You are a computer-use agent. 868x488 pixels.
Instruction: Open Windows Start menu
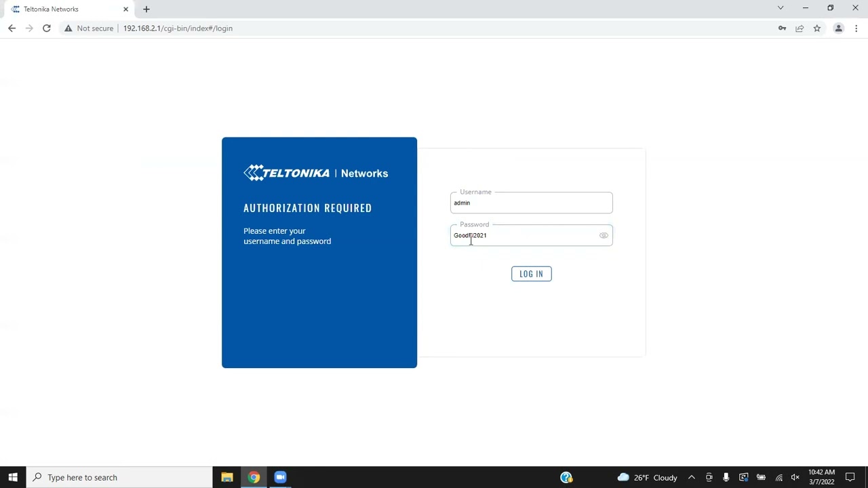[x=13, y=477]
